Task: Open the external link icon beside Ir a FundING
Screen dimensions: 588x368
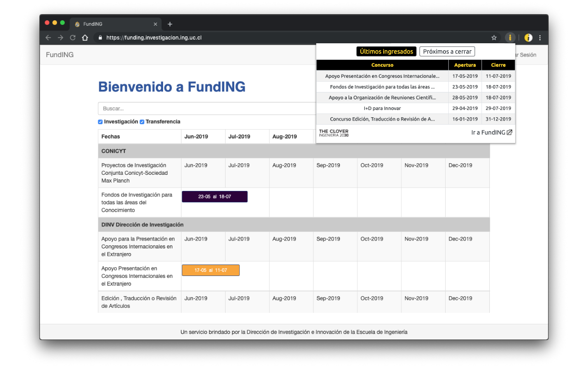Action: coord(509,132)
